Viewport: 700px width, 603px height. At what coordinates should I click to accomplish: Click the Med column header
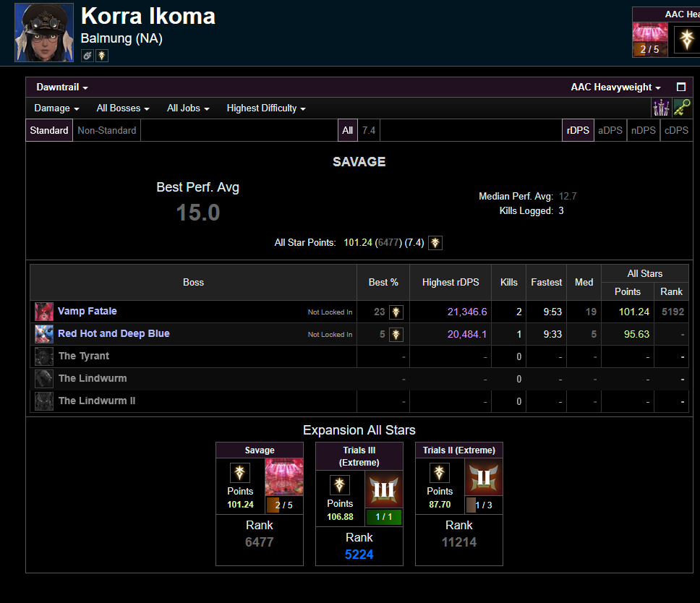tap(584, 282)
